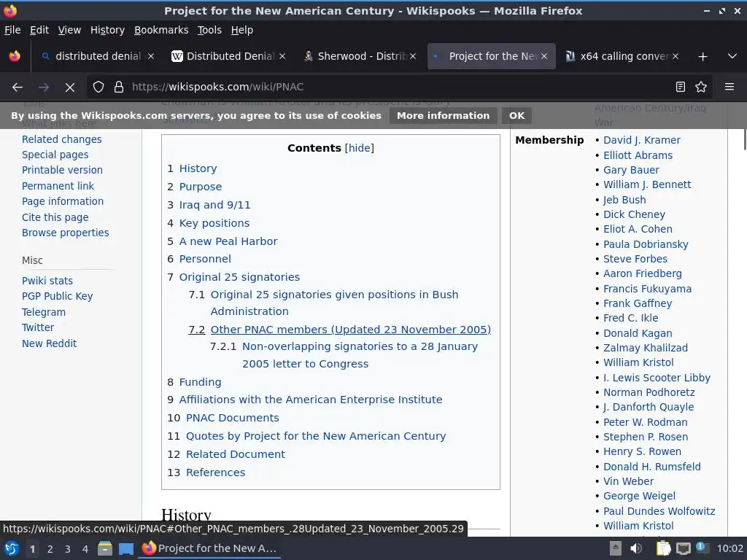Open the Tools menu
747x560 pixels.
[x=209, y=30]
